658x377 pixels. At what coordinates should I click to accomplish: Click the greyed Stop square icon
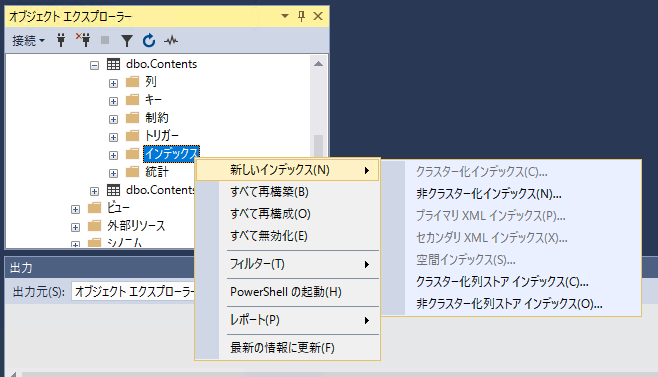105,40
